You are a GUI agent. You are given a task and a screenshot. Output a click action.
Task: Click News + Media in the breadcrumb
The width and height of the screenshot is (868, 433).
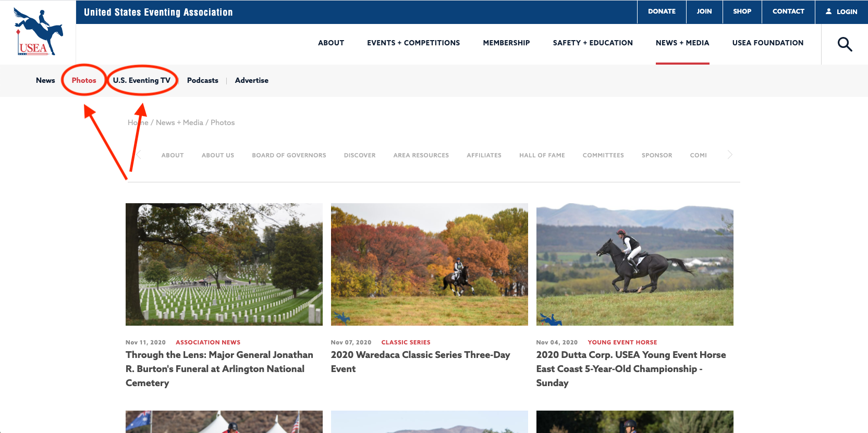pyautogui.click(x=179, y=122)
